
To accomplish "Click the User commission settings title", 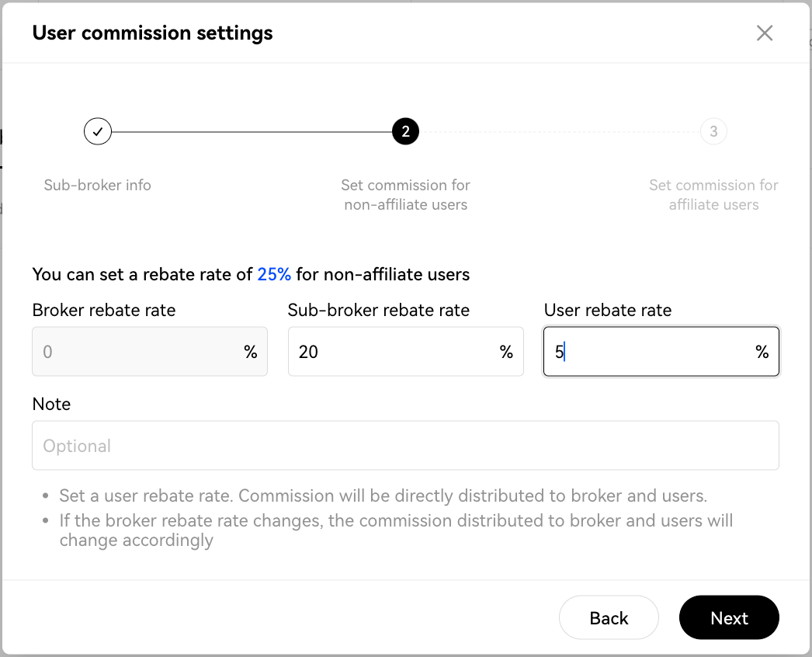I will coord(153,33).
